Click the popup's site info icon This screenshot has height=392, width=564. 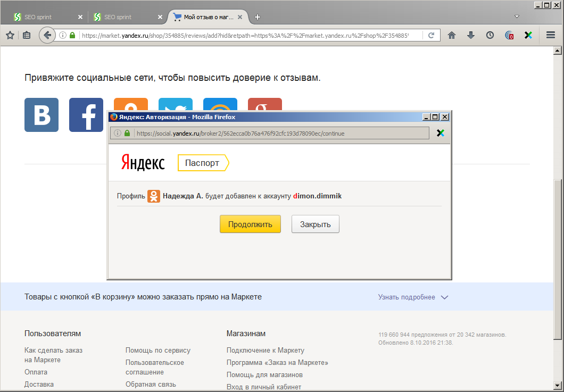(117, 133)
